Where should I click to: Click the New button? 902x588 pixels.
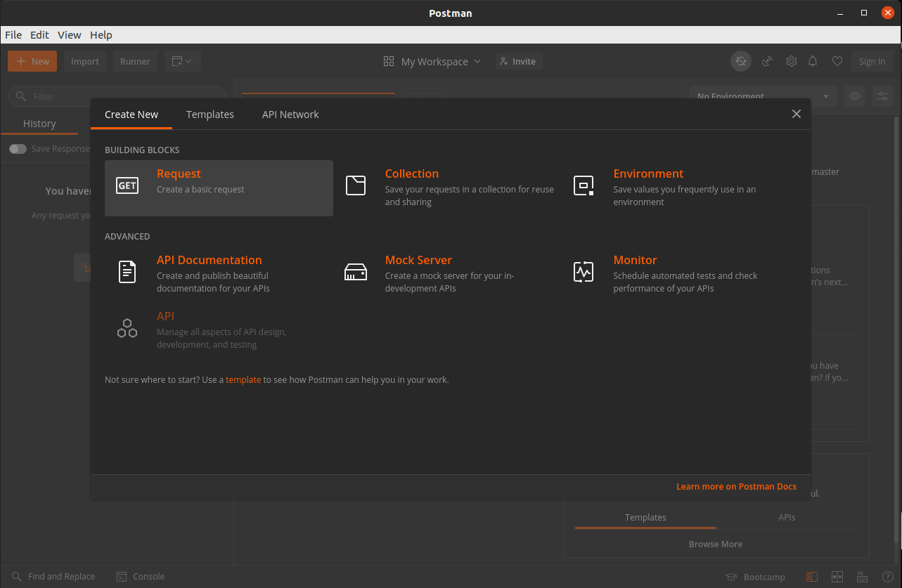(33, 61)
